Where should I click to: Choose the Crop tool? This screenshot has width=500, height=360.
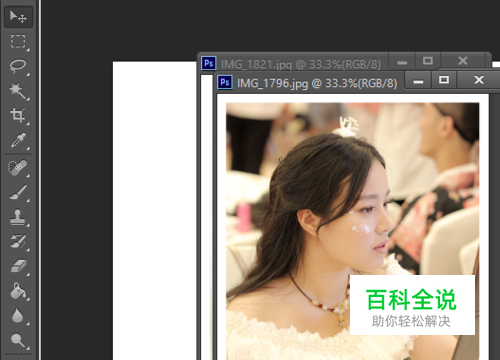tap(18, 116)
